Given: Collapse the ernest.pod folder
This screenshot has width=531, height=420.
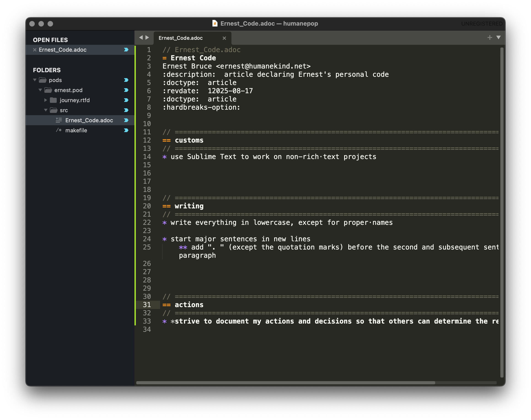Looking at the screenshot, I should pos(40,90).
